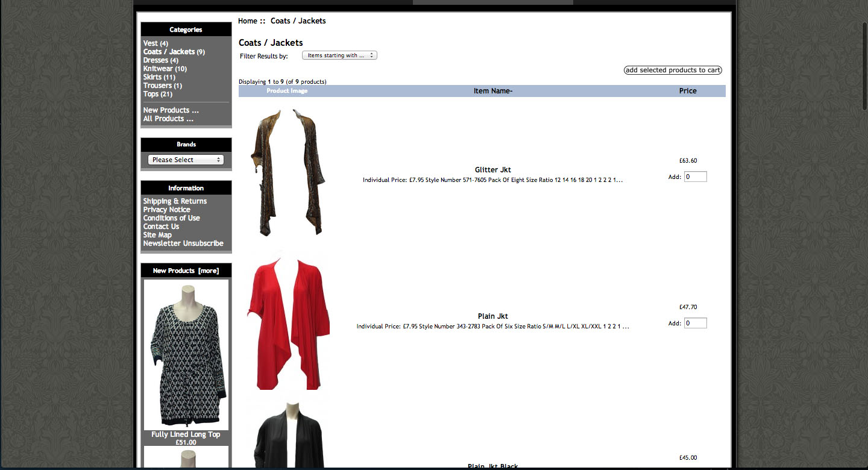Open the Contact Us page
This screenshot has width=868, height=470.
pyautogui.click(x=162, y=227)
